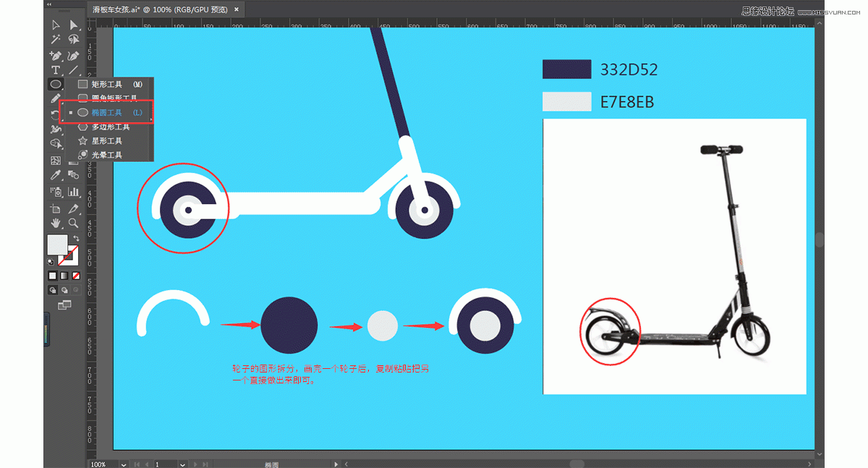Swap fill and stroke colors
868x468 pixels.
coord(76,238)
